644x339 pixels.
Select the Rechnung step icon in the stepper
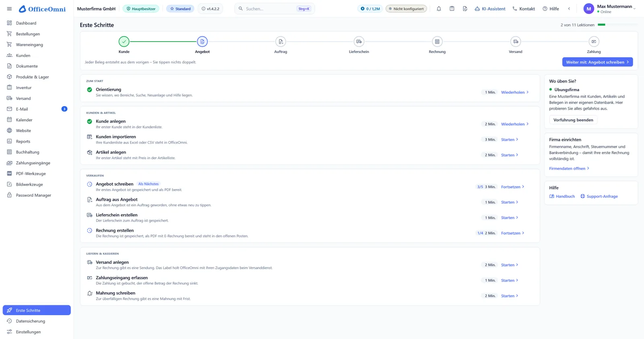click(437, 42)
